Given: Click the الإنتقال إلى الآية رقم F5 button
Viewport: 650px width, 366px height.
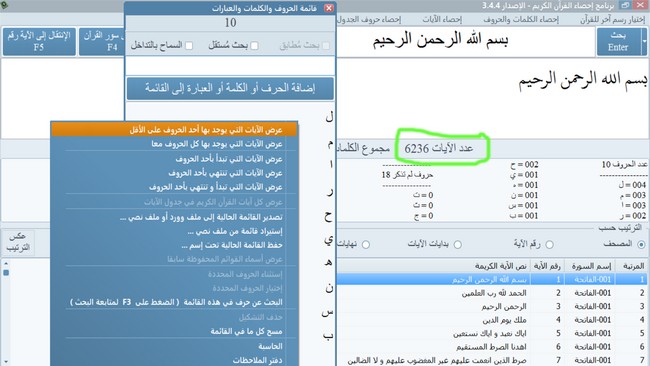Looking at the screenshot, I should [39, 41].
